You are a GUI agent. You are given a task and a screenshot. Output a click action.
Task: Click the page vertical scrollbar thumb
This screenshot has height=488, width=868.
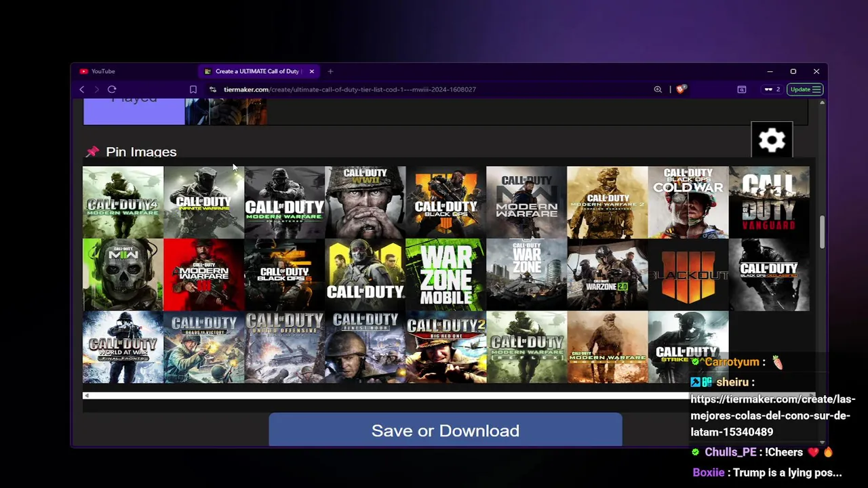pos(823,232)
